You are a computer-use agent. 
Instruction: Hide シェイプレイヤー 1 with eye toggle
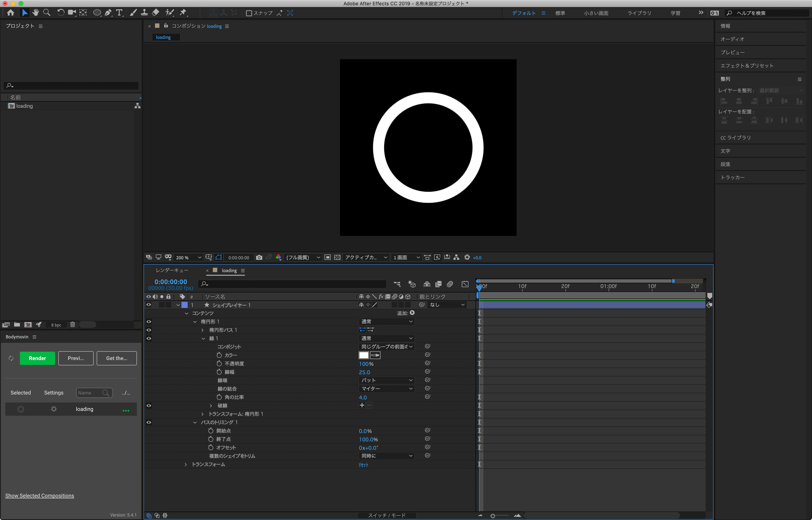click(x=149, y=305)
